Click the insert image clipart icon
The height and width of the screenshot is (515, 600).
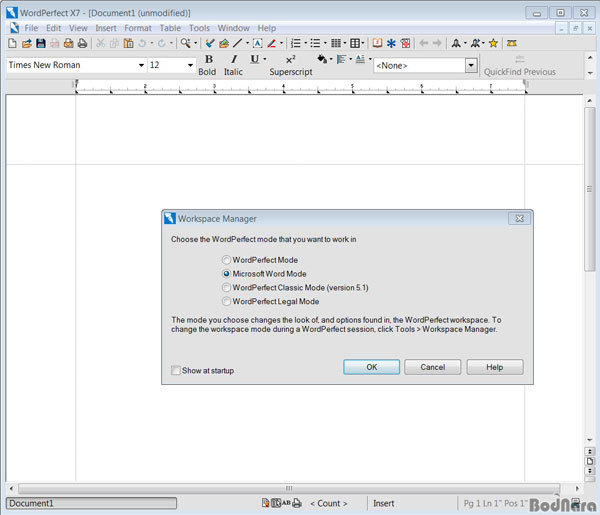tap(224, 43)
